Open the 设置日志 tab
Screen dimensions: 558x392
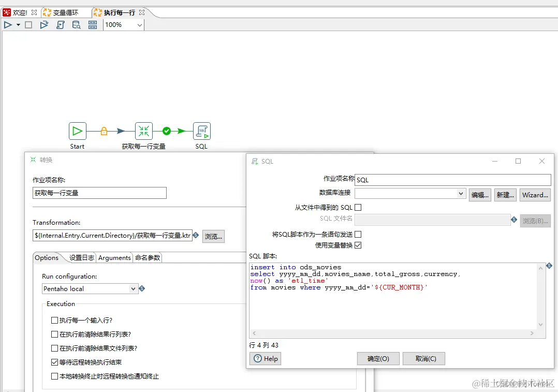[82, 258]
